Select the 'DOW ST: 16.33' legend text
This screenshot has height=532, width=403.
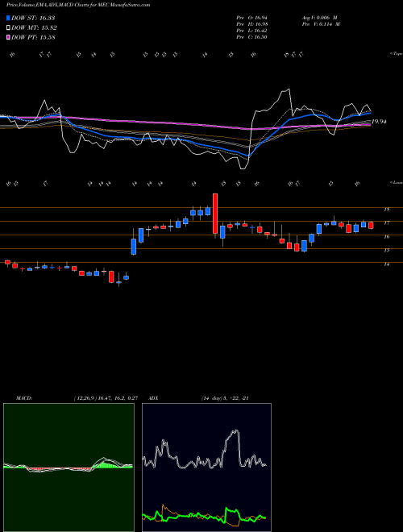33,18
